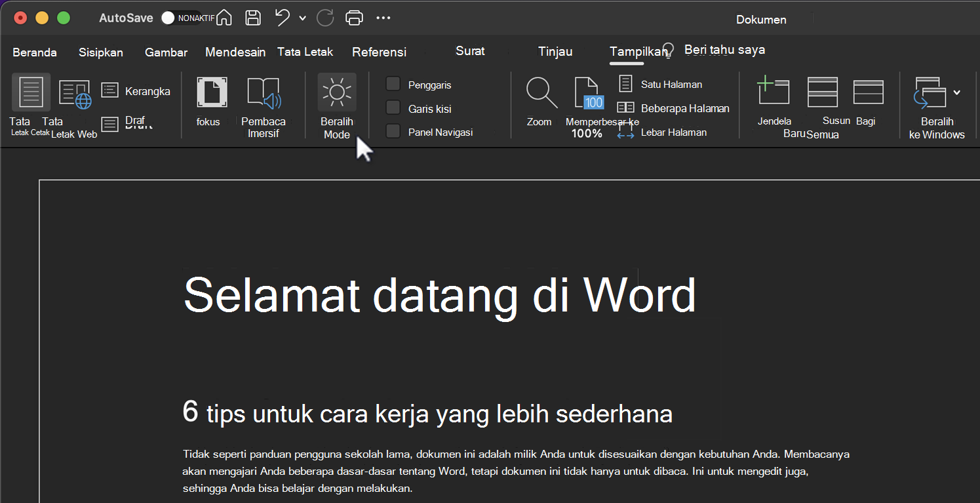Switch to the Surat tab
980x503 pixels.
[470, 51]
